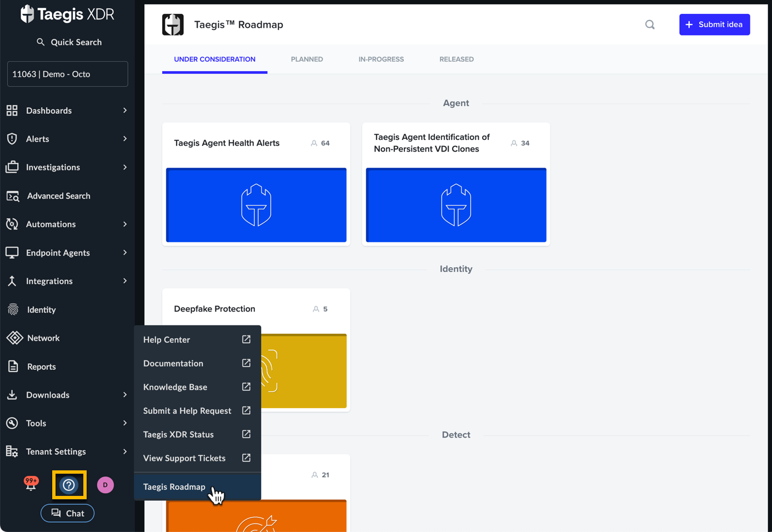Click the help question mark icon
The image size is (772, 532).
tap(69, 485)
